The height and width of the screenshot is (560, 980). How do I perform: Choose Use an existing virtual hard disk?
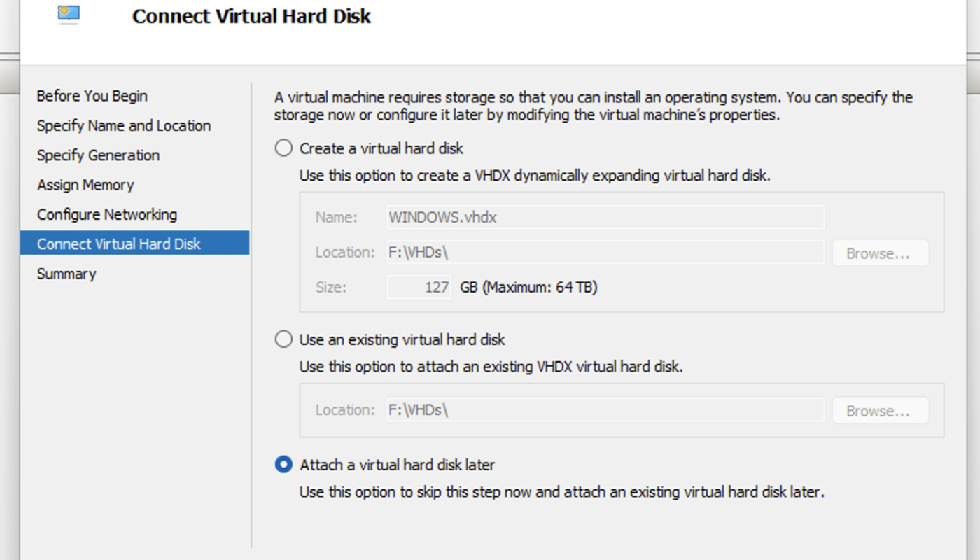(283, 340)
